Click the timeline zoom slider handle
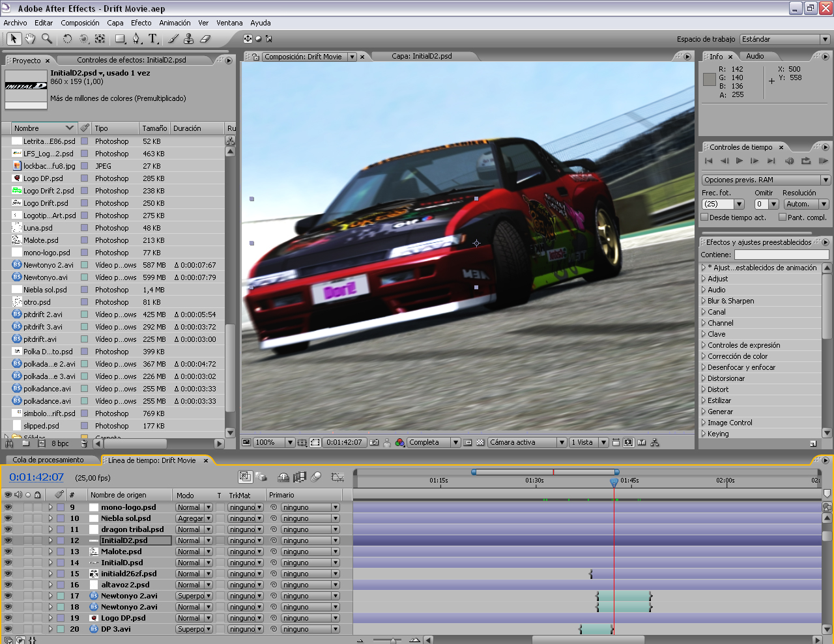The image size is (834, 644). pyautogui.click(x=393, y=641)
